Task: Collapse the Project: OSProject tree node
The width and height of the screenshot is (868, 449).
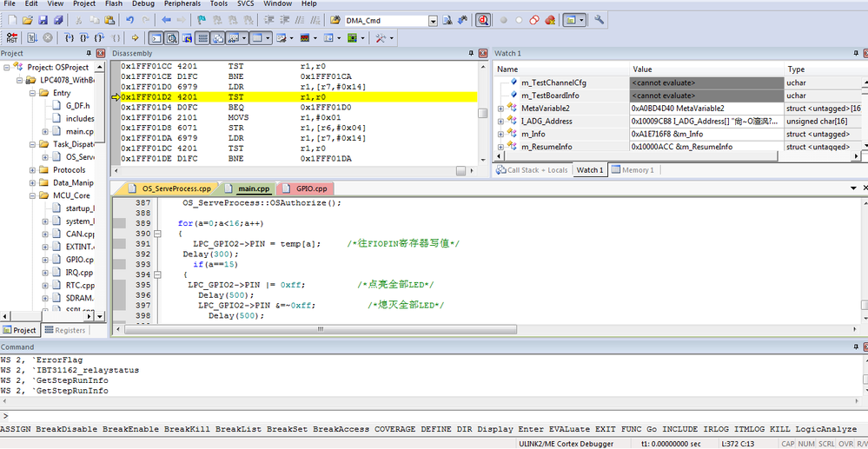Action: pyautogui.click(x=6, y=67)
